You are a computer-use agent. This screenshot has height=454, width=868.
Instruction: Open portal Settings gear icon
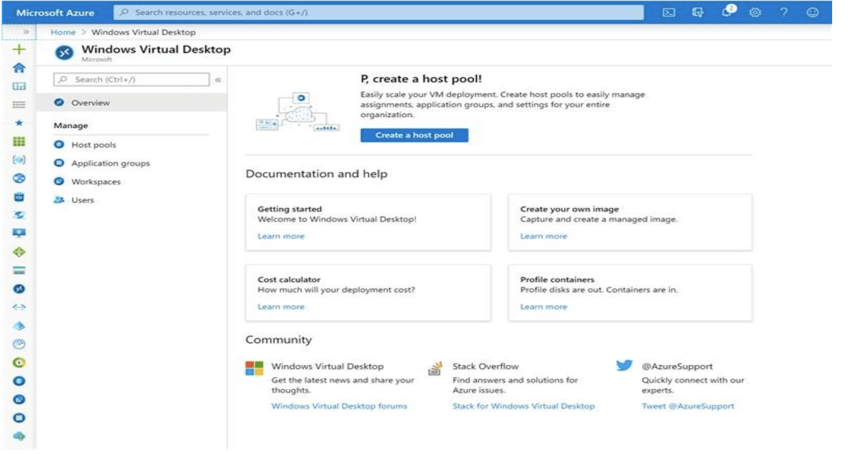[755, 12]
